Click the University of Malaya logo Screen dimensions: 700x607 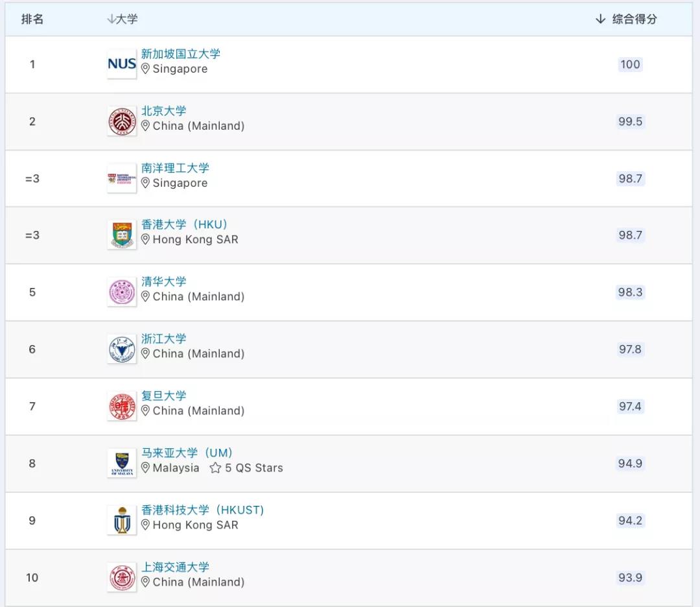coord(121,463)
